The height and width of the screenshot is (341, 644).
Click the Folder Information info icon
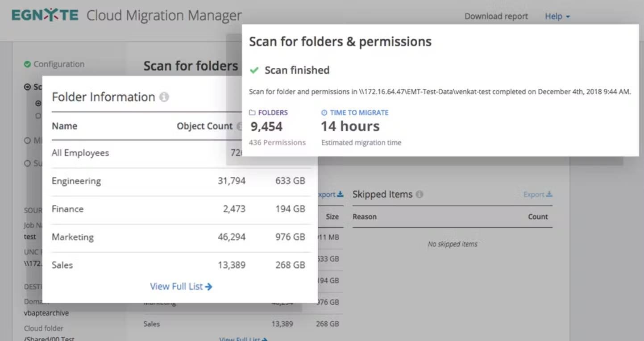pos(164,97)
